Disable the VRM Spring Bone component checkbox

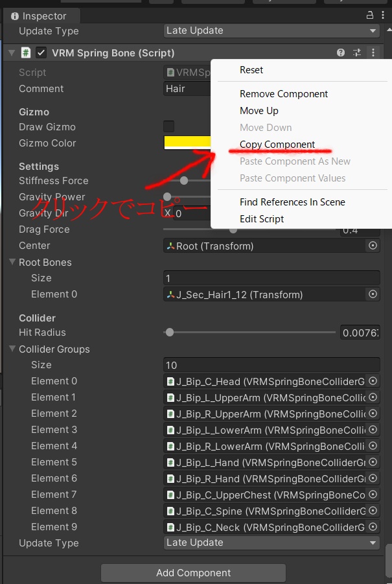(41, 53)
